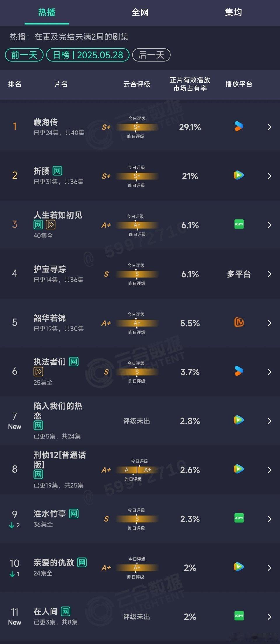280x644 pixels.
Task: Switch to the 全网 tab
Action: pos(140,13)
